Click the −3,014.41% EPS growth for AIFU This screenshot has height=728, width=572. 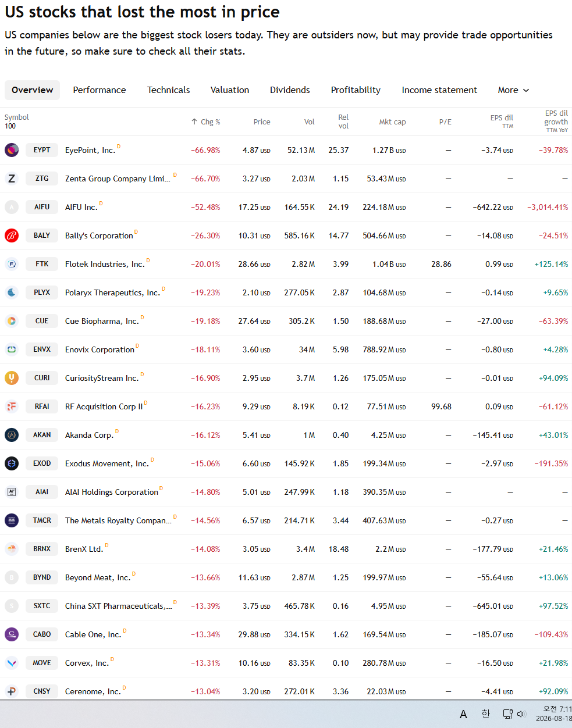pyautogui.click(x=548, y=207)
